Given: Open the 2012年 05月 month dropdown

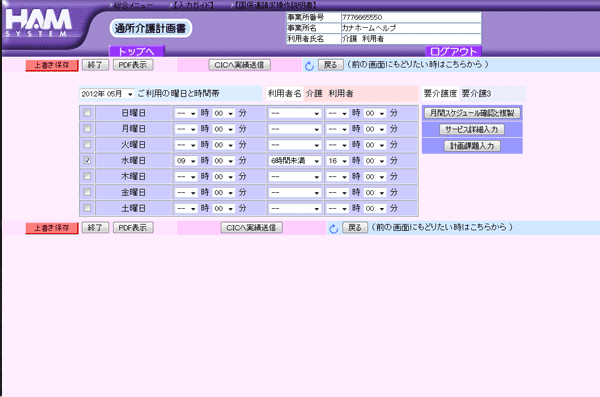Looking at the screenshot, I should (x=107, y=94).
